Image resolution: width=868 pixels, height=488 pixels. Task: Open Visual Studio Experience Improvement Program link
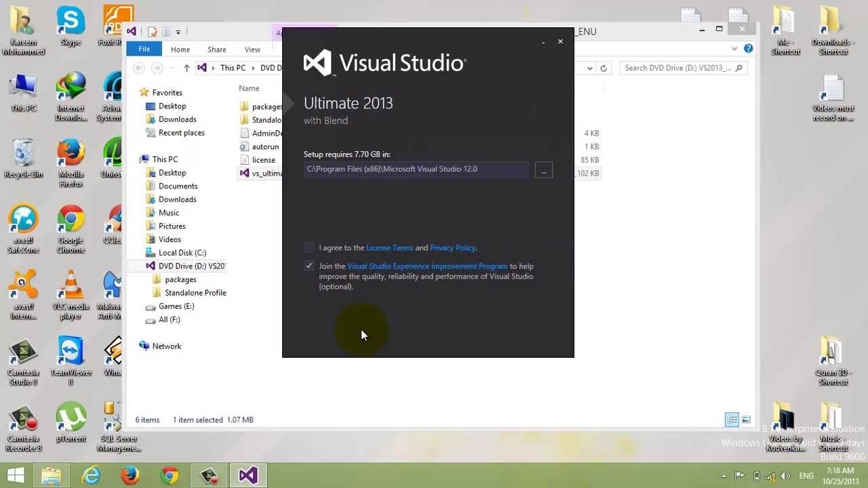427,266
